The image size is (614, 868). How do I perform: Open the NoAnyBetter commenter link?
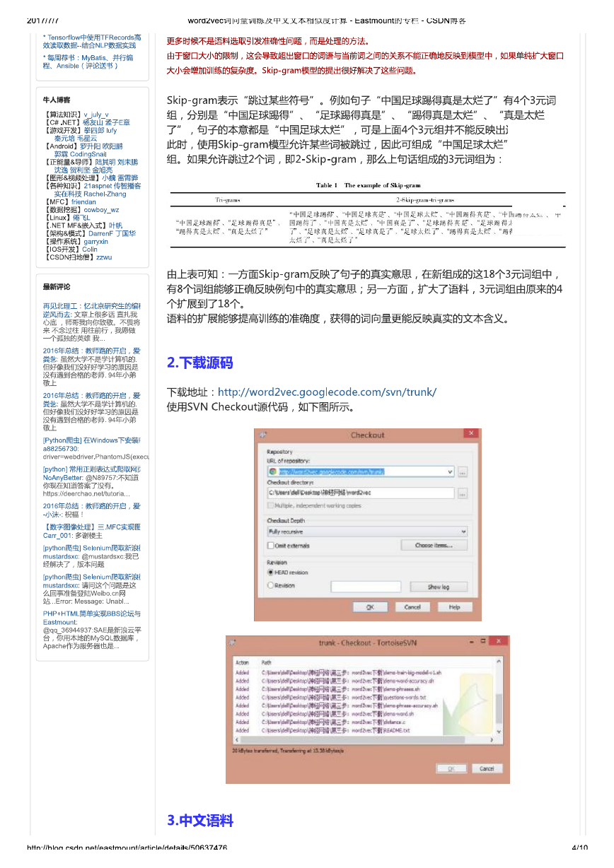click(x=63, y=478)
